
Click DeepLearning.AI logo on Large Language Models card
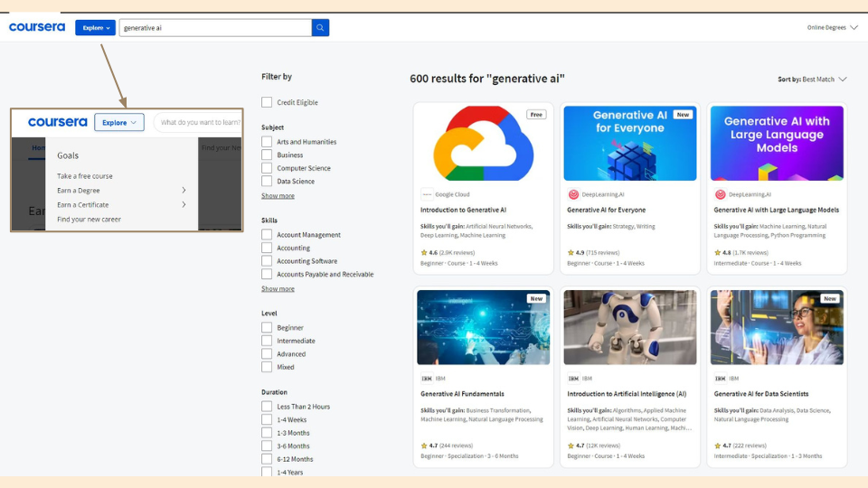pos(721,194)
